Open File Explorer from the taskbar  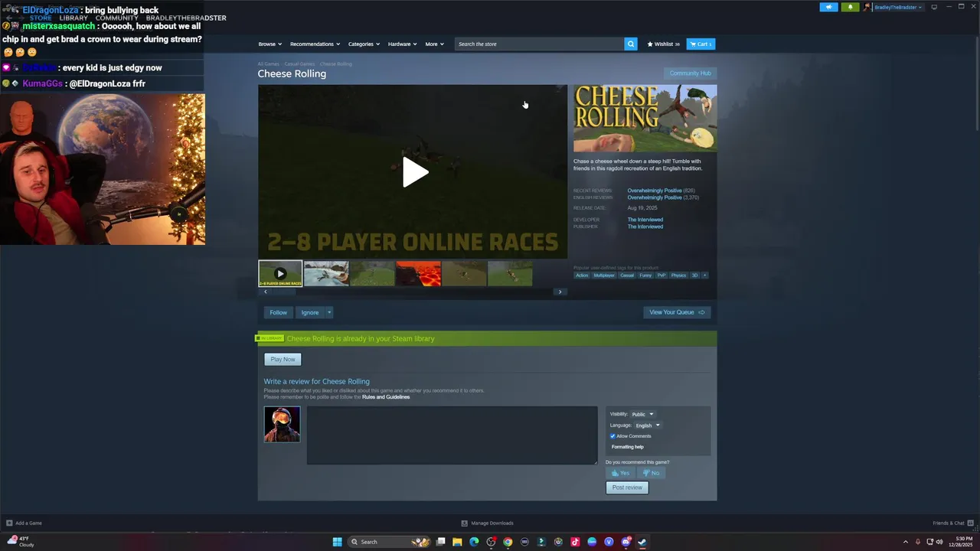[x=457, y=542]
